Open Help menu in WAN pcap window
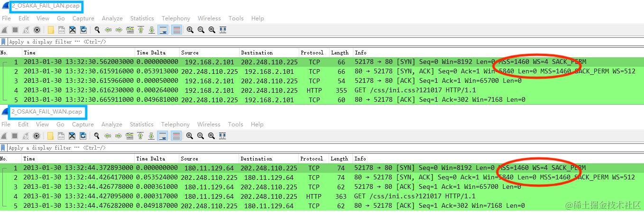Viewport: 644px width, 213px height. (x=258, y=124)
